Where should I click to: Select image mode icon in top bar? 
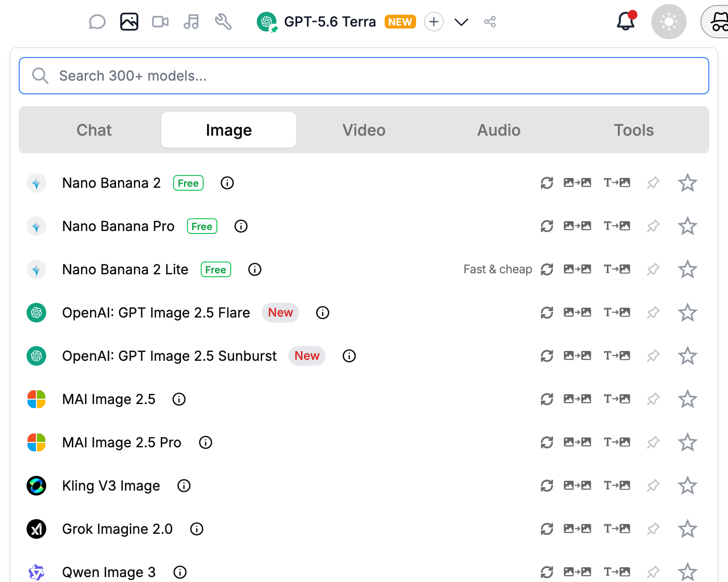click(129, 22)
